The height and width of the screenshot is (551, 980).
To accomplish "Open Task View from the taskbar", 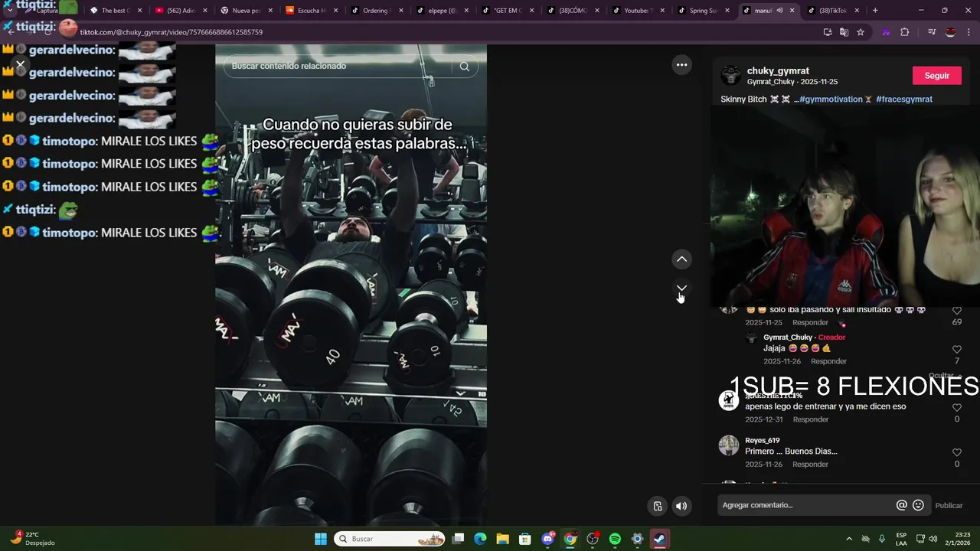I will [458, 539].
